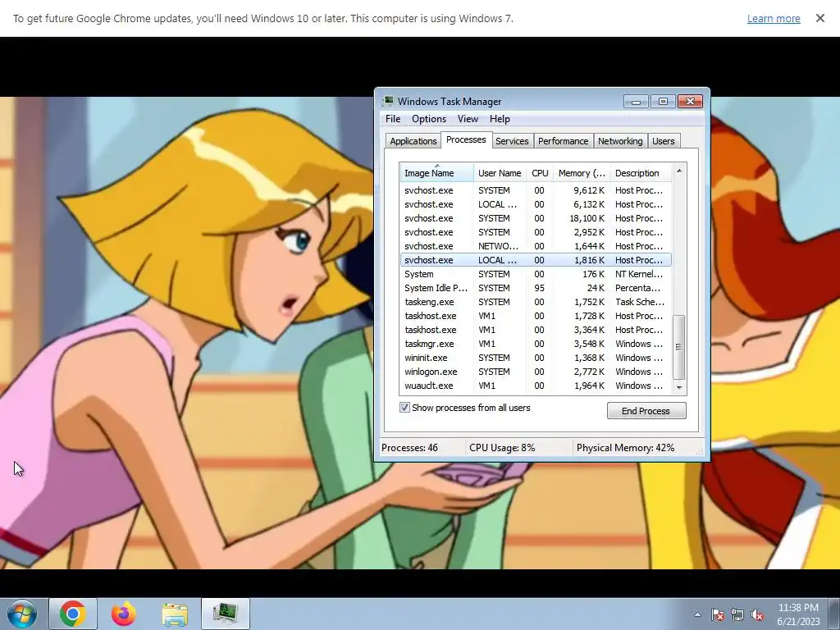
Task: Select the wuauclt.exe process row
Action: click(536, 386)
